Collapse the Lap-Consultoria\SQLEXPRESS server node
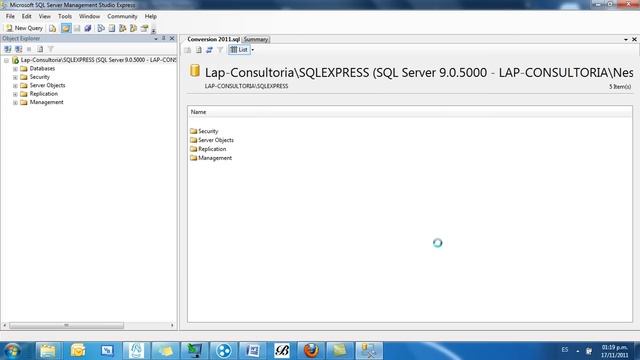The width and height of the screenshot is (640, 360). tap(7, 60)
